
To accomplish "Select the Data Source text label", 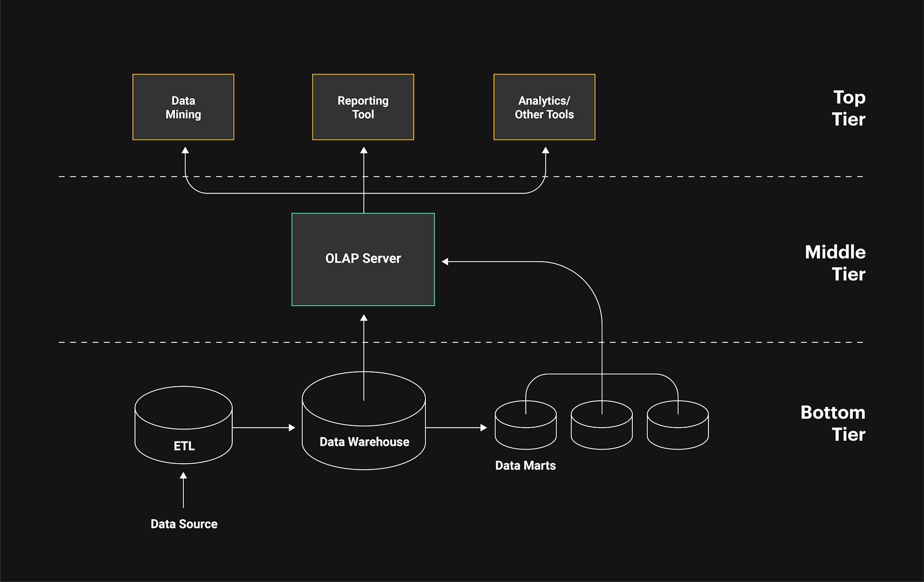I will pyautogui.click(x=183, y=524).
